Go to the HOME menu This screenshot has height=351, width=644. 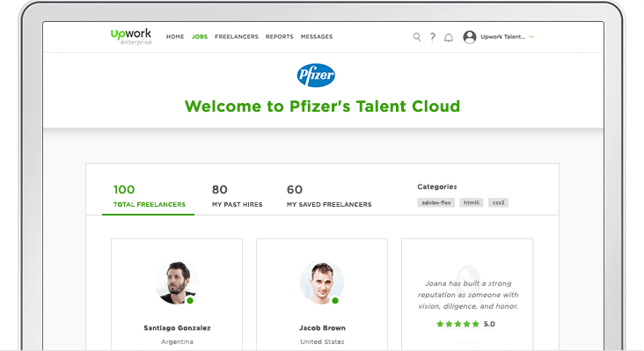coord(175,37)
